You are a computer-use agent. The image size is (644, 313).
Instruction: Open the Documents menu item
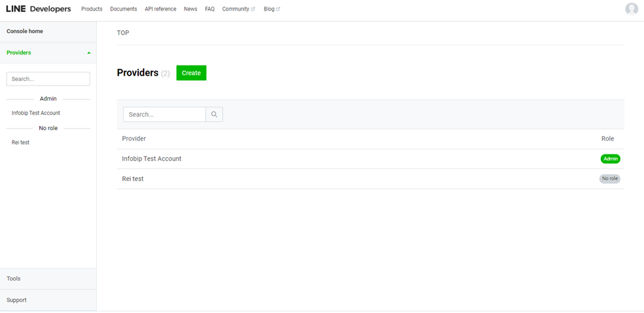[123, 9]
